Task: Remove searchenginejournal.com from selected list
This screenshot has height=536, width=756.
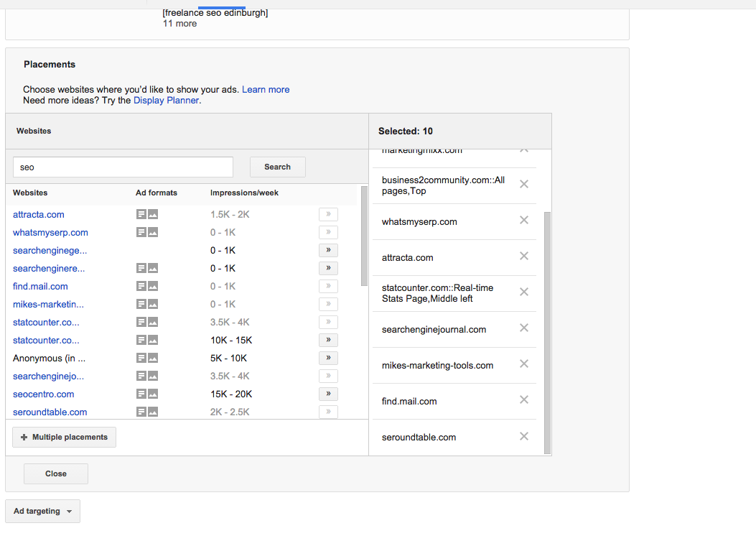Action: point(524,328)
